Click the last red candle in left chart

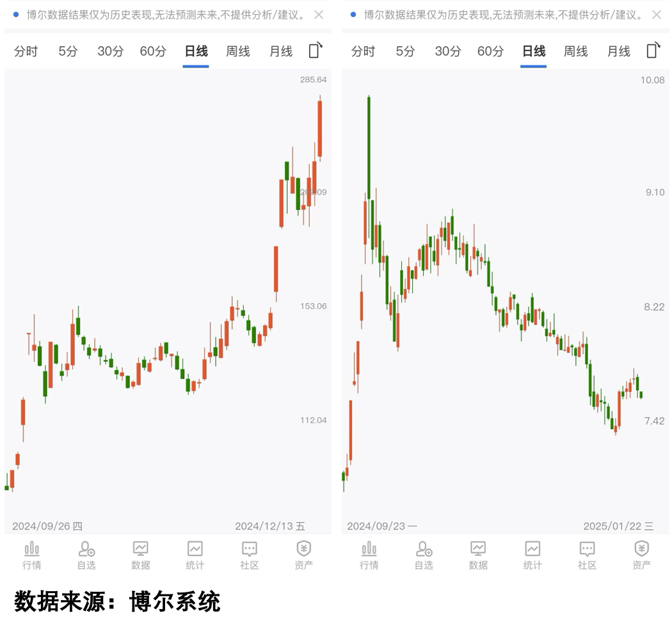319,128
